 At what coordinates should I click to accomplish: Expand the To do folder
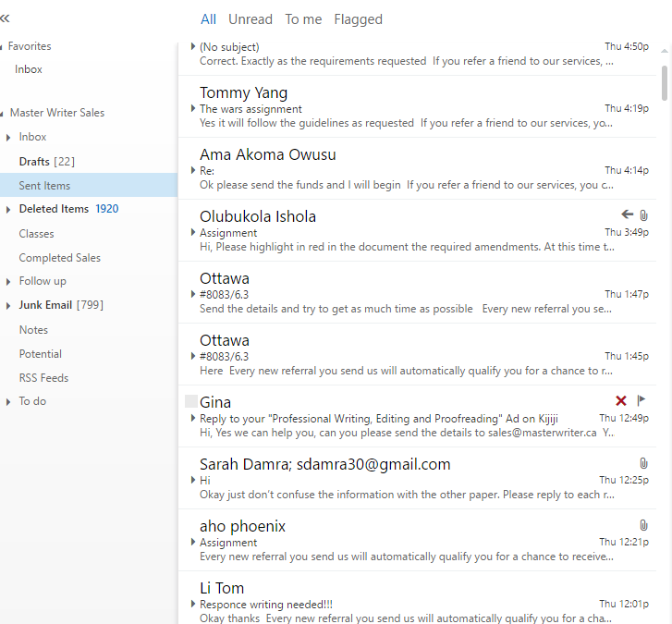(8, 402)
